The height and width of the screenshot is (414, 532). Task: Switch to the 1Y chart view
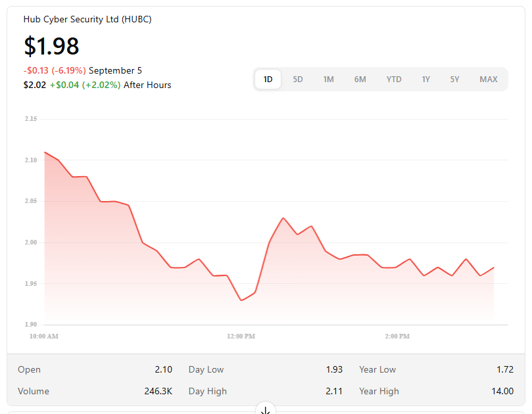coord(426,80)
